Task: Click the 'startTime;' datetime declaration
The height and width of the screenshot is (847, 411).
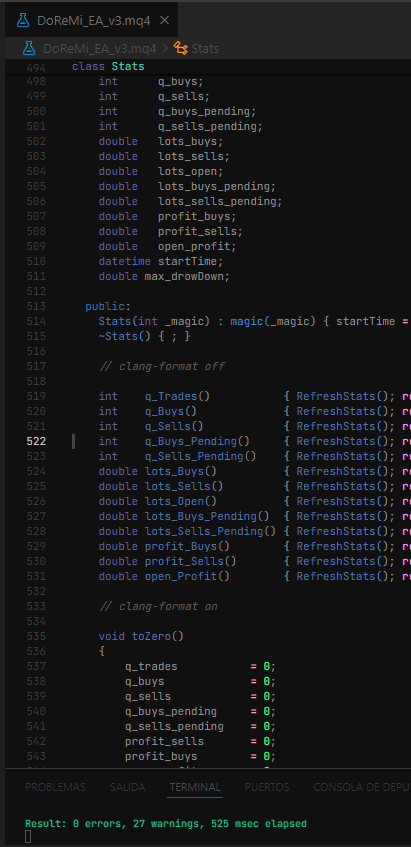Action: (x=190, y=261)
